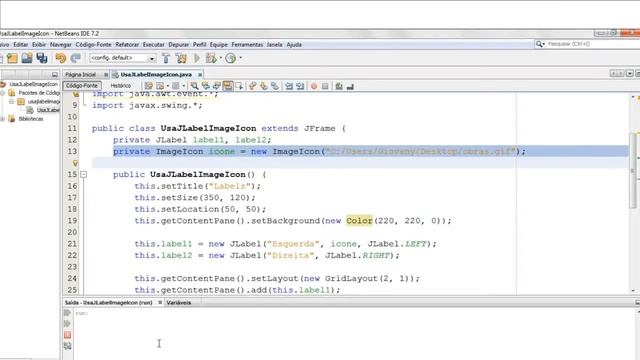Re-run the output with top arrow

pos(67,313)
